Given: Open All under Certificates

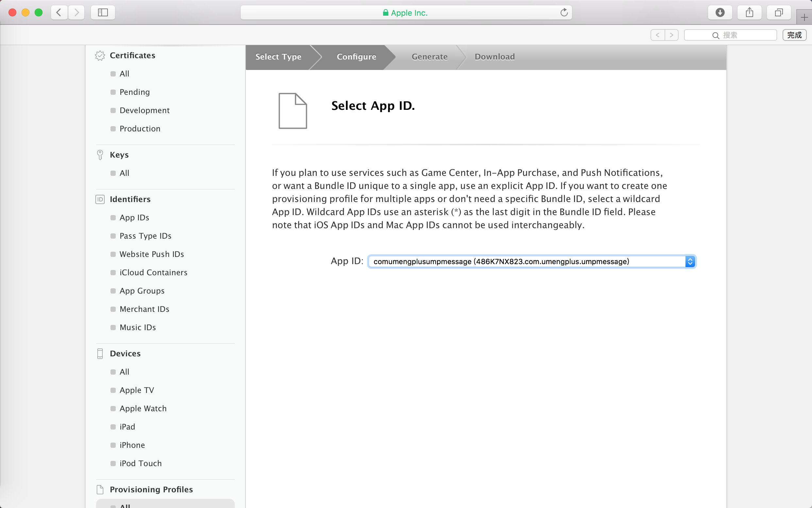Looking at the screenshot, I should click(x=124, y=74).
